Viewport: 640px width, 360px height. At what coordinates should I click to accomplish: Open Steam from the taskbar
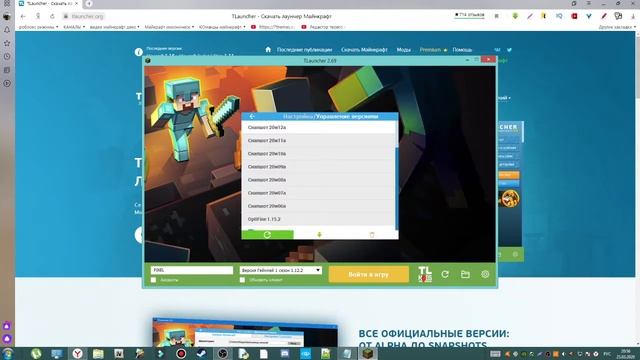202,353
